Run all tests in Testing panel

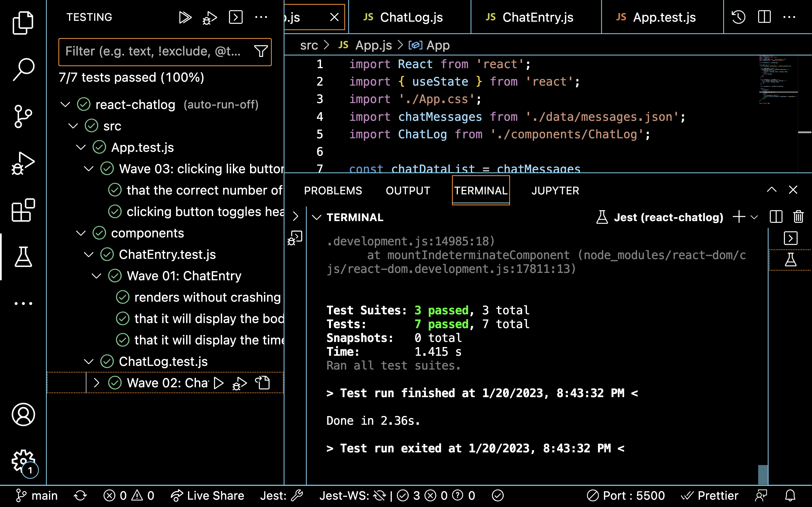point(185,17)
